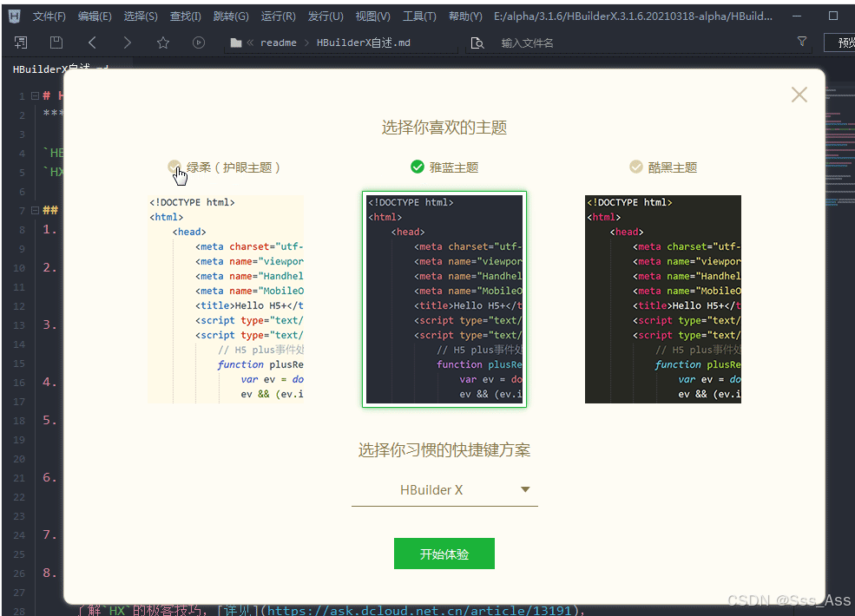Collapse the fold marker on line 7

35,211
